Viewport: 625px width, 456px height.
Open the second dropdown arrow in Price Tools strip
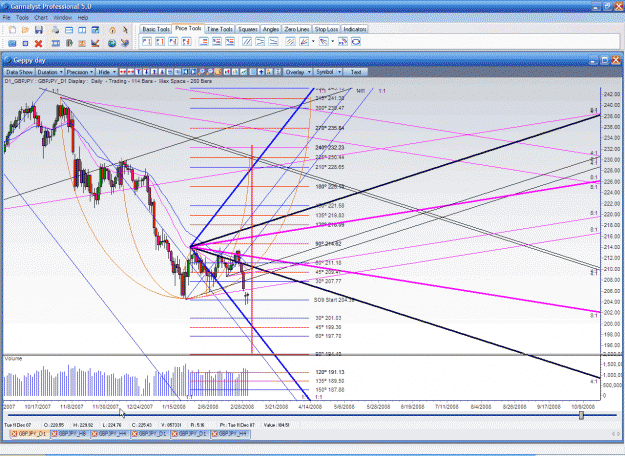[332, 41]
